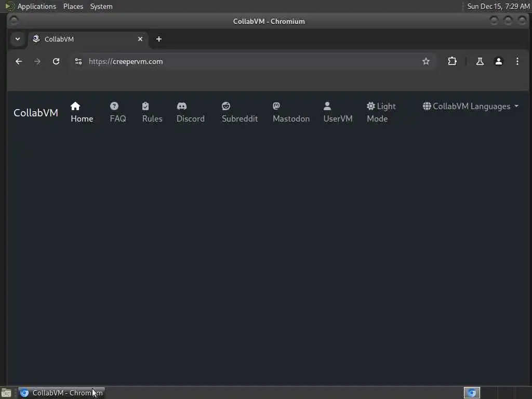
Task: Open the Places menu
Action: (73, 6)
